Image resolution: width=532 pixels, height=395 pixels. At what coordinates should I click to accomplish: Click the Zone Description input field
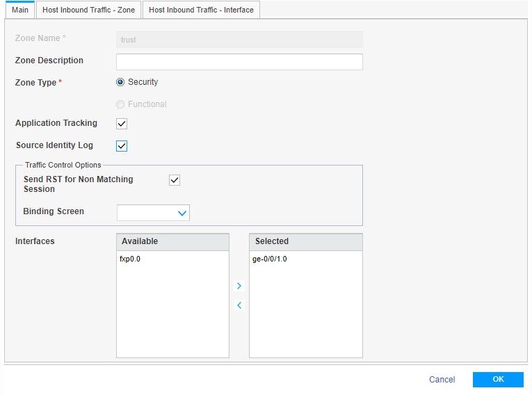click(239, 62)
